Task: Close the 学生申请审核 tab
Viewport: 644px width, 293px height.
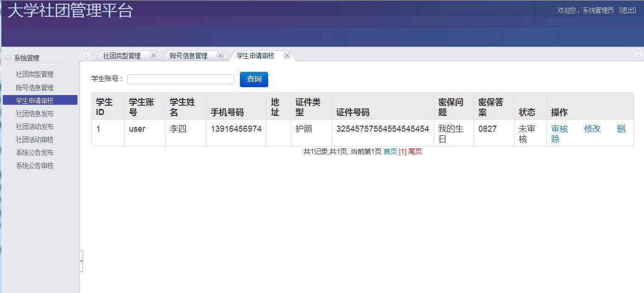Action: (287, 55)
